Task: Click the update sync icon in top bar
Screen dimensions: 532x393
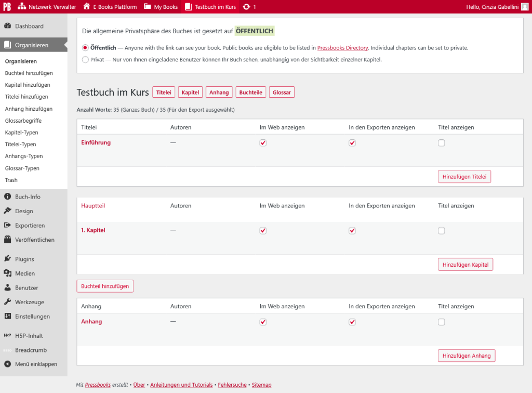Action: click(246, 7)
